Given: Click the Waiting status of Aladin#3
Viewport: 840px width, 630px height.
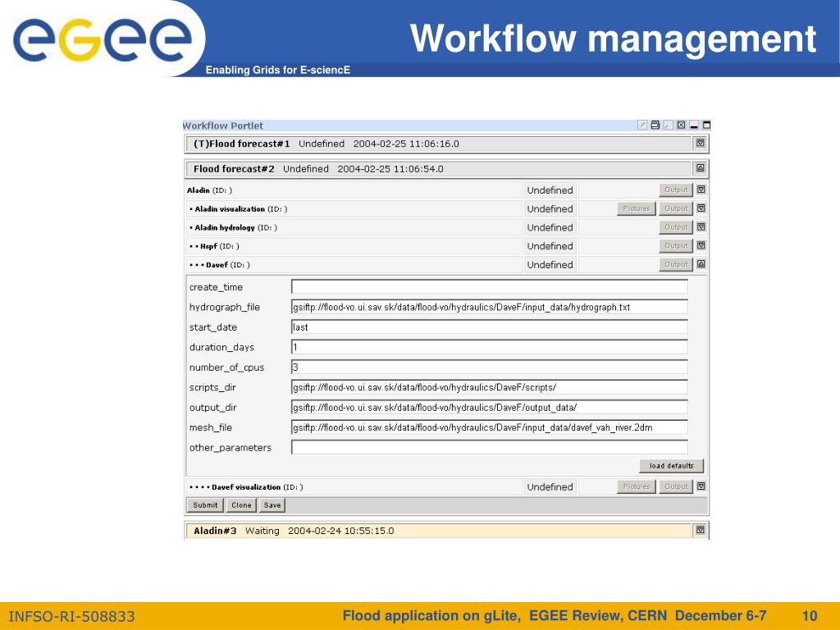Looking at the screenshot, I should tap(262, 531).
